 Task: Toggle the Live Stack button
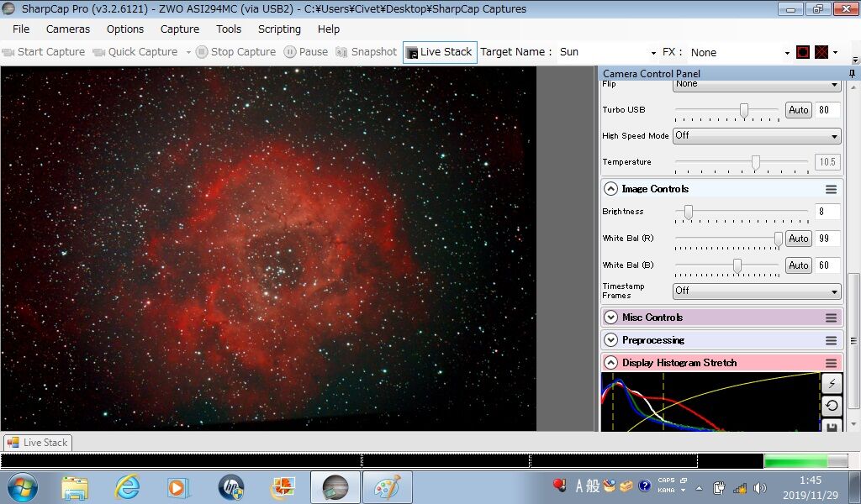[439, 52]
